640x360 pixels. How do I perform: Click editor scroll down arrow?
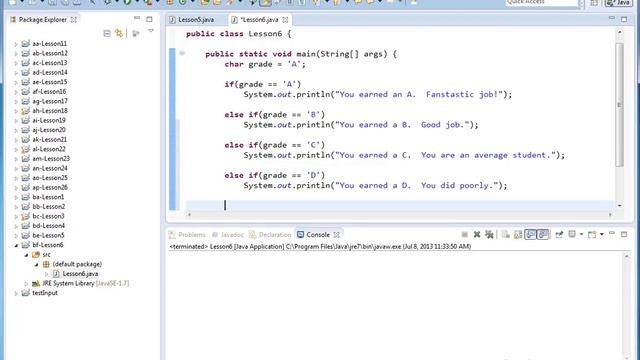tap(620, 205)
